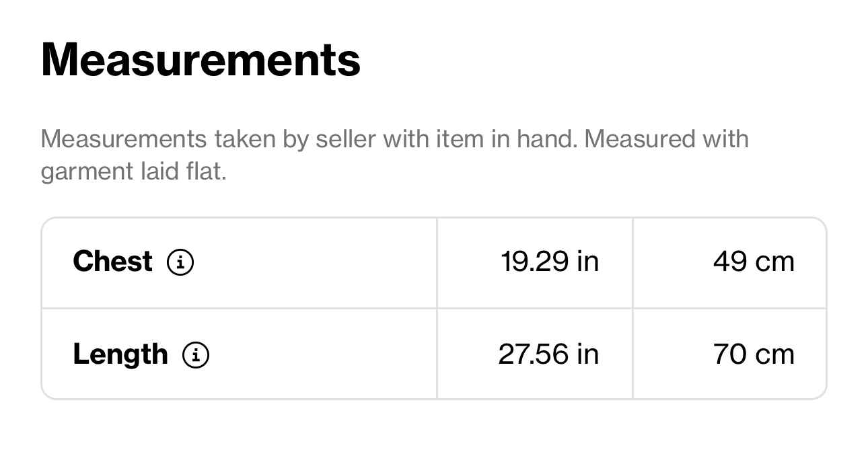The width and height of the screenshot is (868, 468).
Task: Click the "in" unit beside 19.29
Action: coord(587,262)
